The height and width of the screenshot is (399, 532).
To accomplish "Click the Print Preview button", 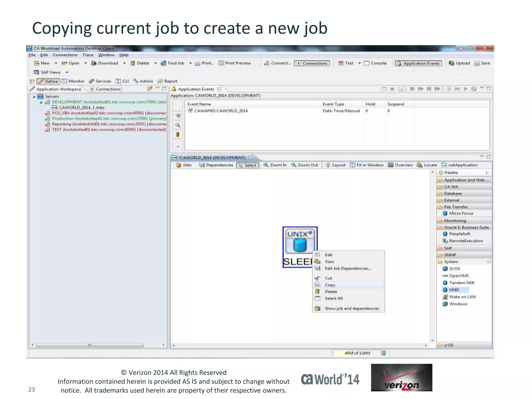I will point(235,63).
